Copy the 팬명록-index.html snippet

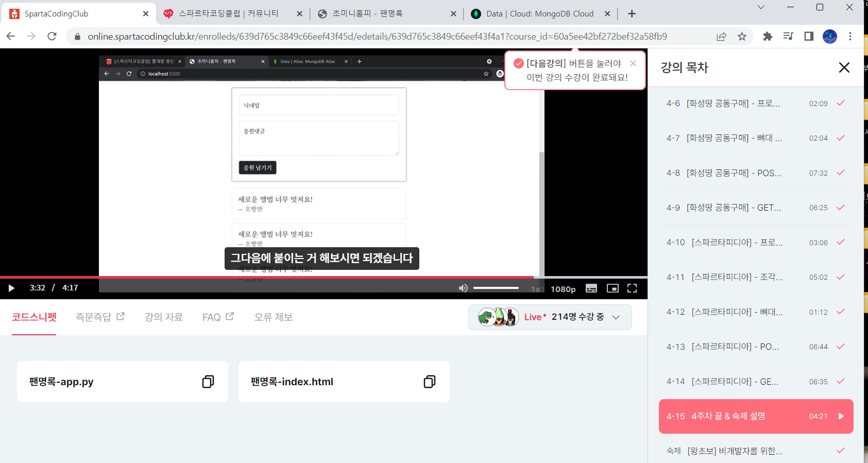[430, 382]
